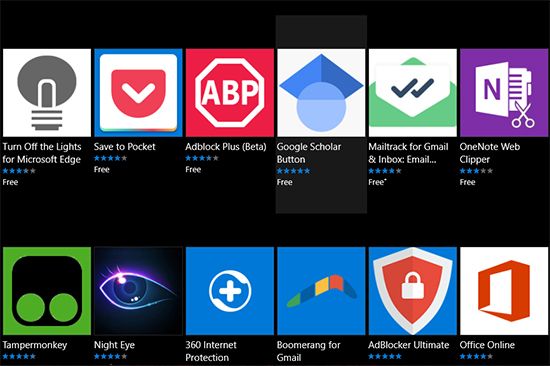Click the 'Google Scholar Button' title

pos(309,153)
